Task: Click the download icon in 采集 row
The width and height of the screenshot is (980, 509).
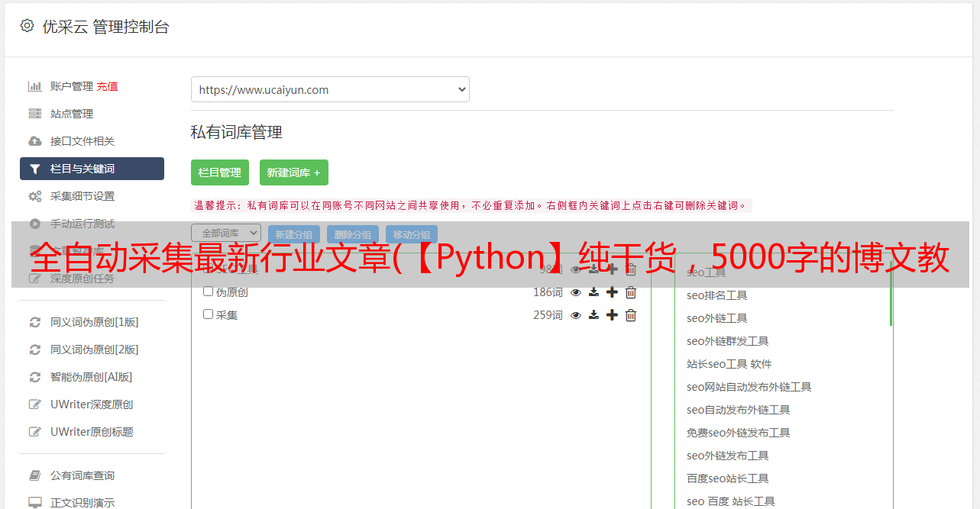Action: (x=593, y=315)
